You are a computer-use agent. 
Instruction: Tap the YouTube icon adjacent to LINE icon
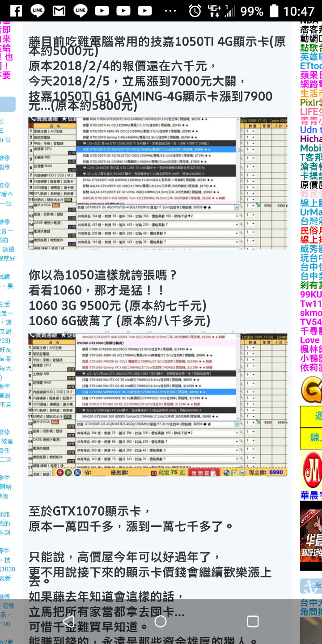(x=102, y=10)
